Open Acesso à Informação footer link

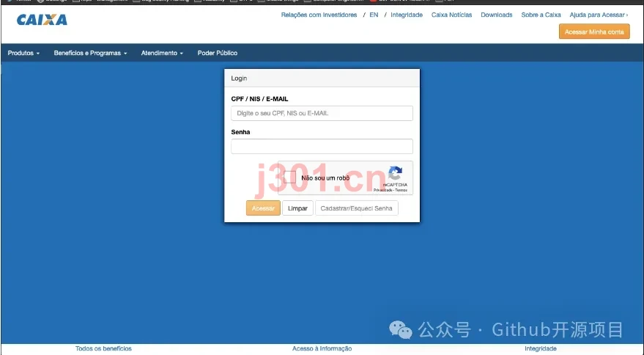[322, 348]
